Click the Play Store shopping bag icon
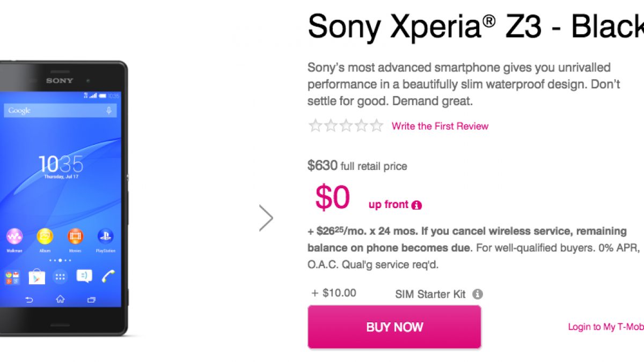 (36, 277)
